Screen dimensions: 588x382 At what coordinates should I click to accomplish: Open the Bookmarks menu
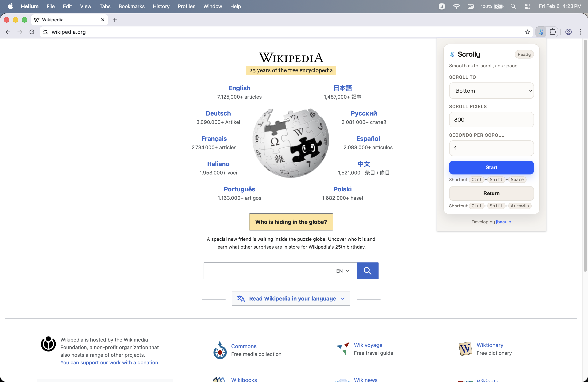pos(131,6)
